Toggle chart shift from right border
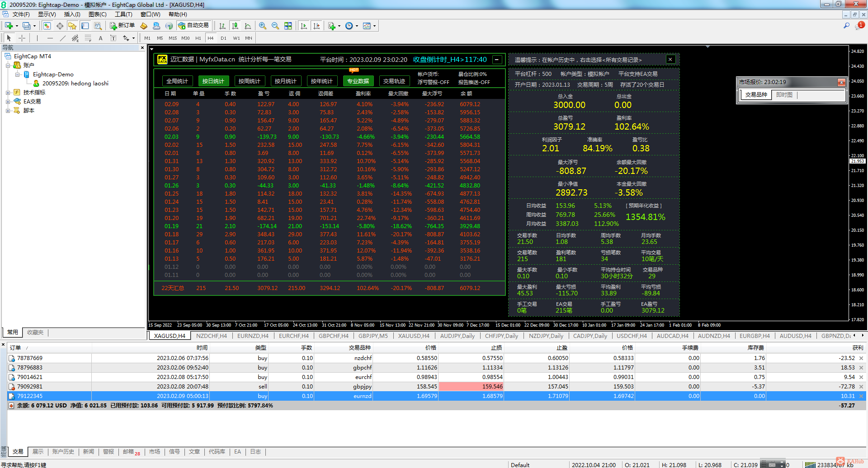This screenshot has height=468, width=868. pos(316,26)
